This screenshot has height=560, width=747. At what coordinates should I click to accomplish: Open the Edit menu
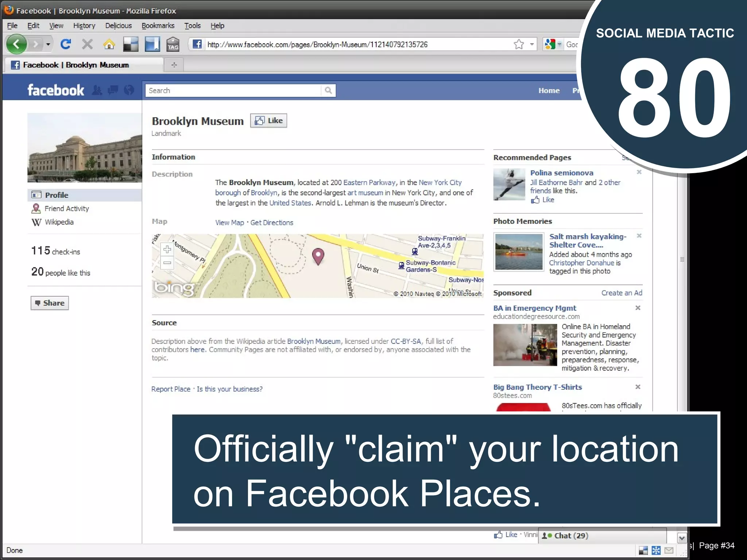pyautogui.click(x=33, y=26)
